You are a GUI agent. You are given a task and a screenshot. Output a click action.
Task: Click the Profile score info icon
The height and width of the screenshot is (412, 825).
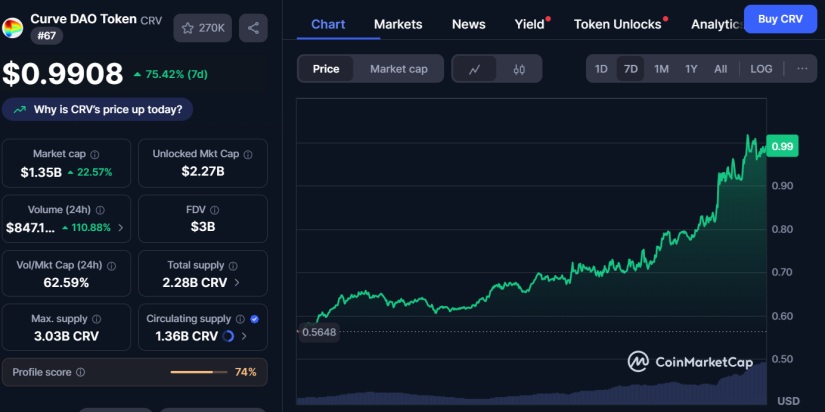pos(81,372)
